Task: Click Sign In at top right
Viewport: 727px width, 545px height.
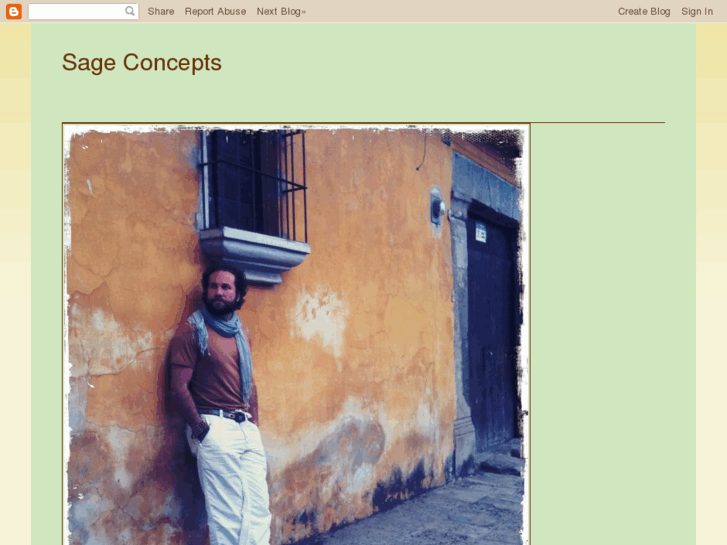Action: [697, 11]
